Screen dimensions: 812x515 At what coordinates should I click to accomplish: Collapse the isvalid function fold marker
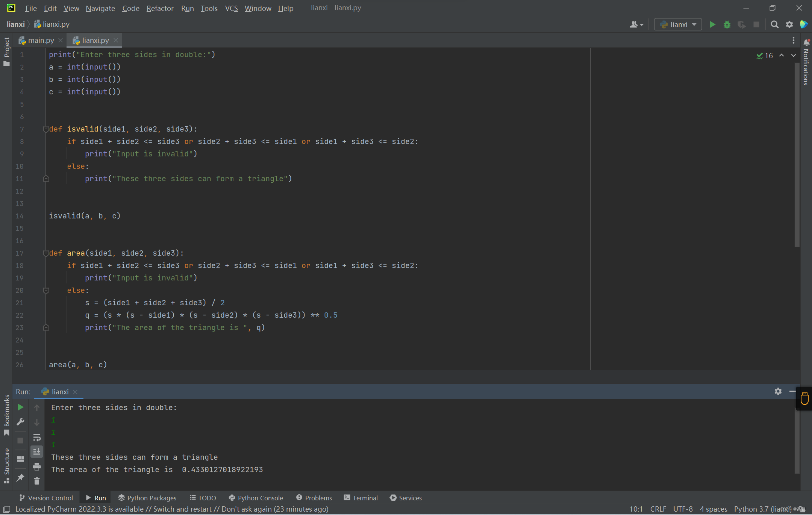[x=46, y=129]
